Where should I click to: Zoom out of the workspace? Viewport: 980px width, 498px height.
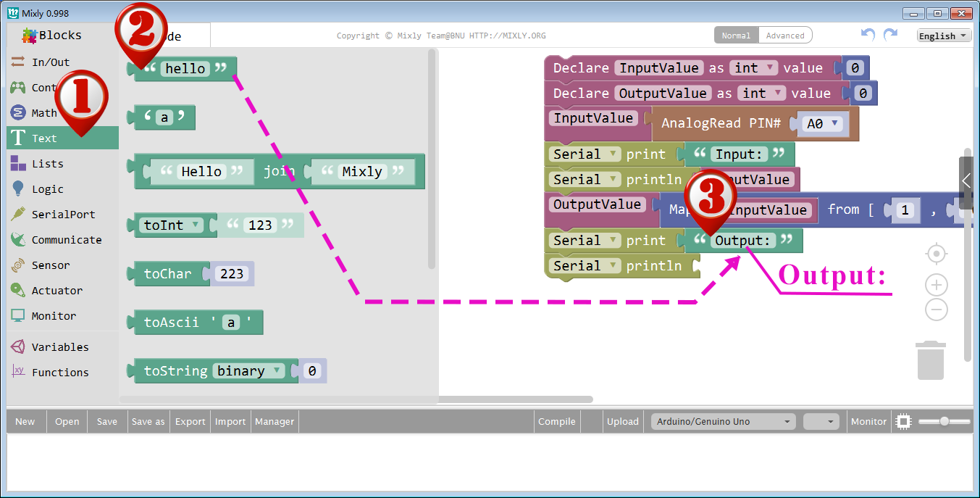click(x=937, y=310)
